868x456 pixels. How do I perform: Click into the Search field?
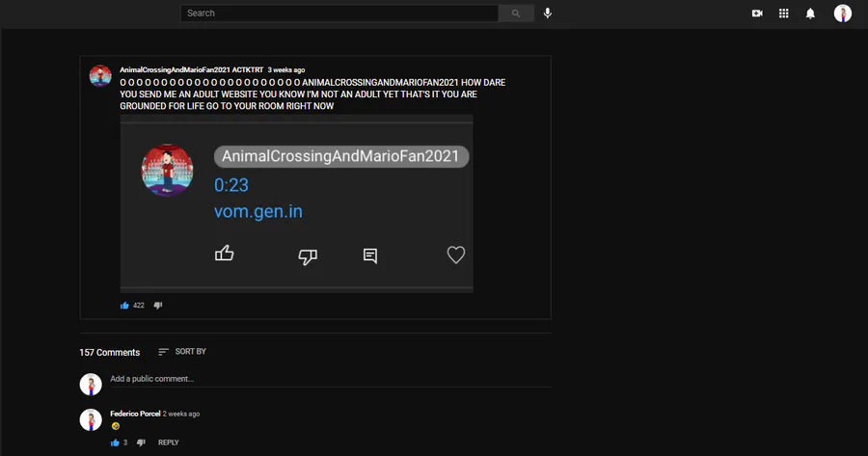[x=339, y=13]
